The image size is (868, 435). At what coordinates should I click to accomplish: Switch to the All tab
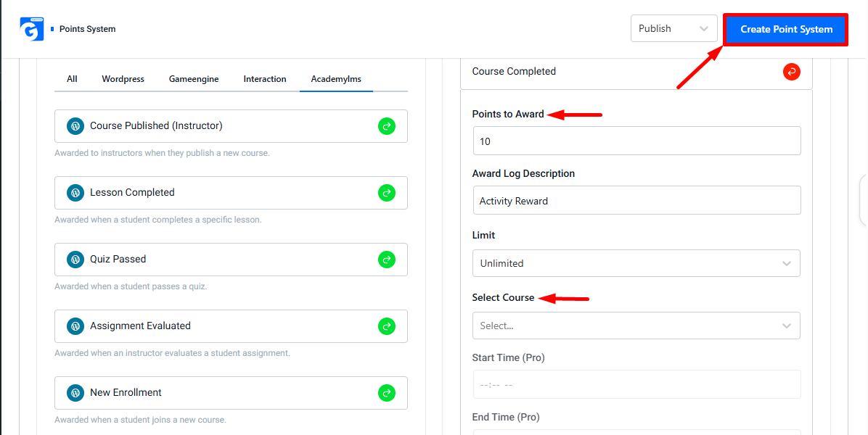pyautogui.click(x=72, y=79)
